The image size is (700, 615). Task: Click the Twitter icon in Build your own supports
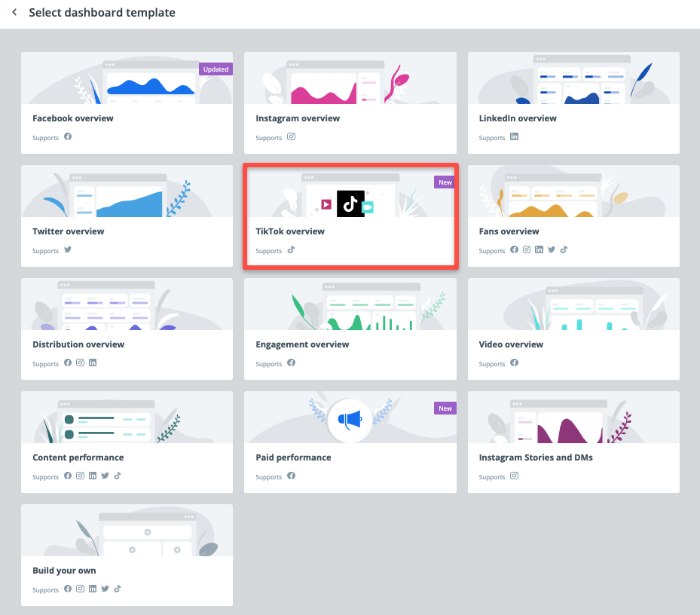point(105,589)
